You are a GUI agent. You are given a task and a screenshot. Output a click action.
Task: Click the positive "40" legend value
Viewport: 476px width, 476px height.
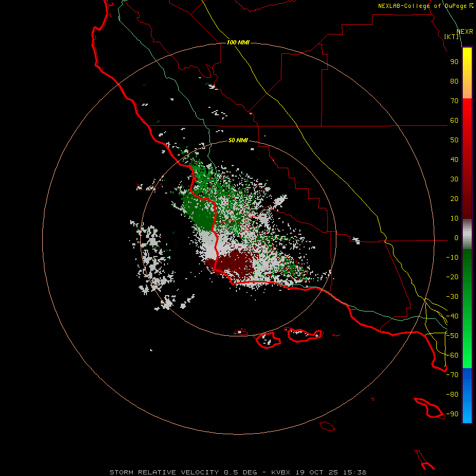[x=454, y=160]
